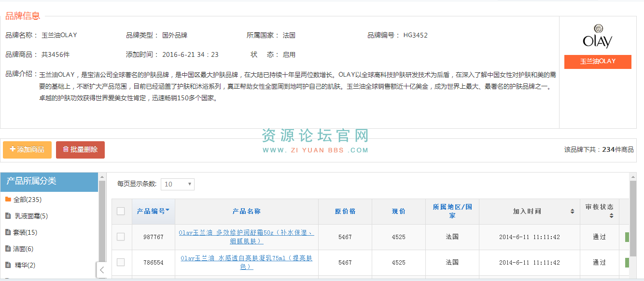The width and height of the screenshot is (644, 281).
Task: Click the OLAY brand logo image
Action: tap(598, 36)
